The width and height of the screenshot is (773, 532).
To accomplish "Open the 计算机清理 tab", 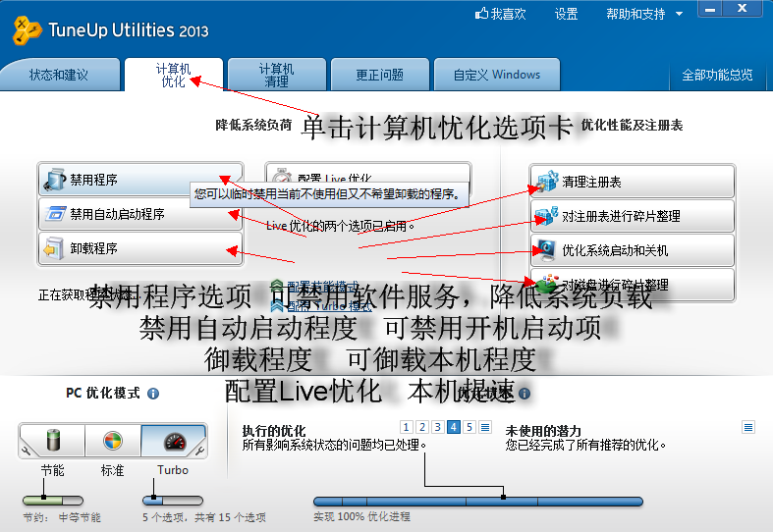I will point(277,75).
